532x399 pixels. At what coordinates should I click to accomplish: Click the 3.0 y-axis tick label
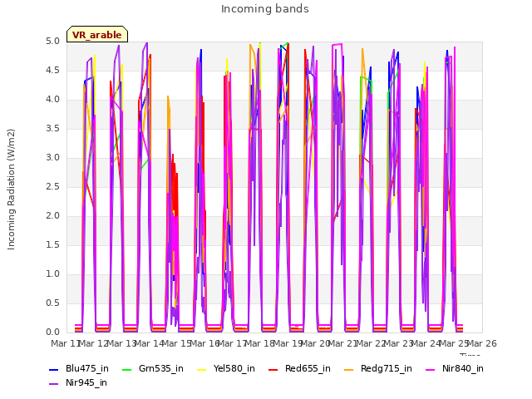(x=53, y=157)
